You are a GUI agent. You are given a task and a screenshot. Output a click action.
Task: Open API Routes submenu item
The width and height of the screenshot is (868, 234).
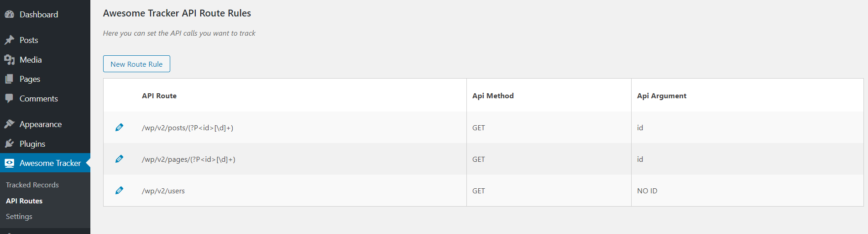click(x=24, y=201)
